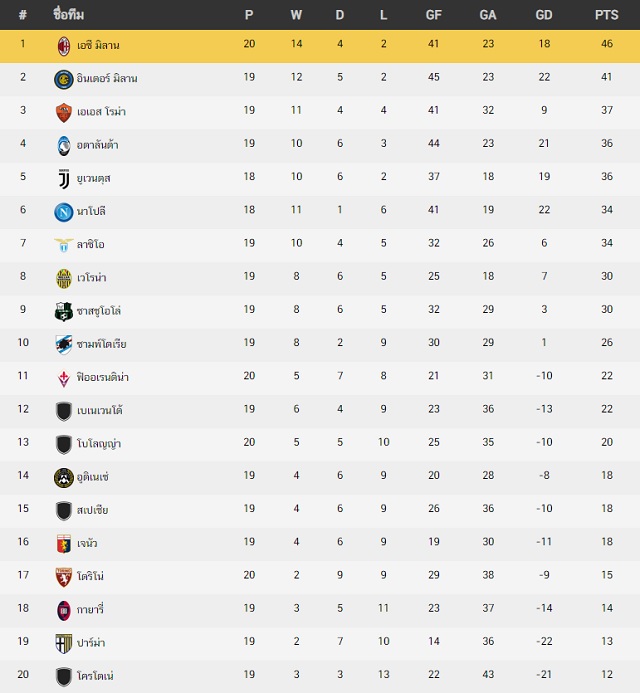Click the team name โครโตเน่ in last row
The height and width of the screenshot is (693, 640).
tap(95, 676)
